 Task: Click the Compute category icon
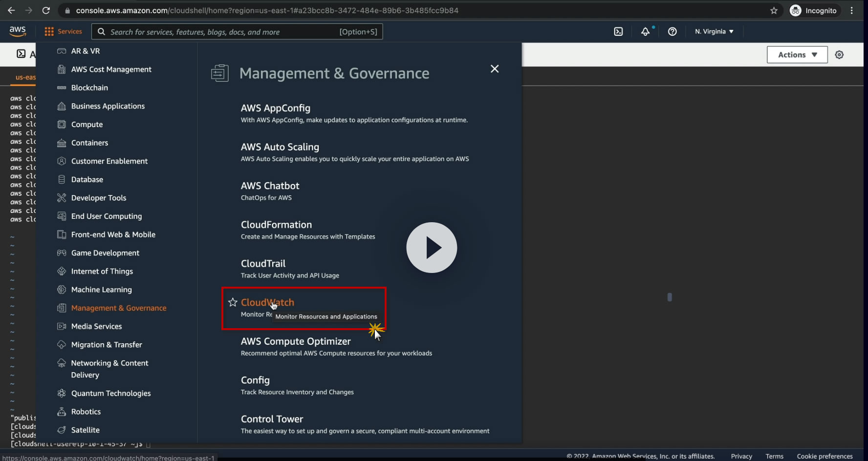(x=62, y=125)
